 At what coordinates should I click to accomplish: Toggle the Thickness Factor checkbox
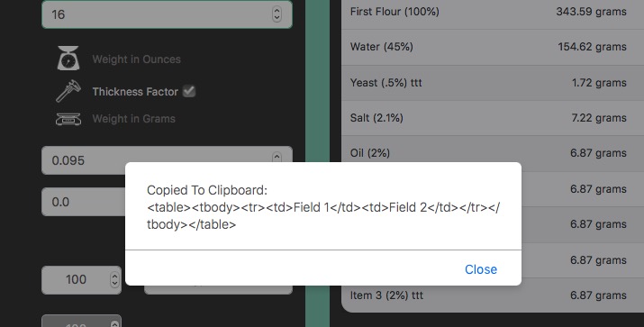pyautogui.click(x=189, y=91)
